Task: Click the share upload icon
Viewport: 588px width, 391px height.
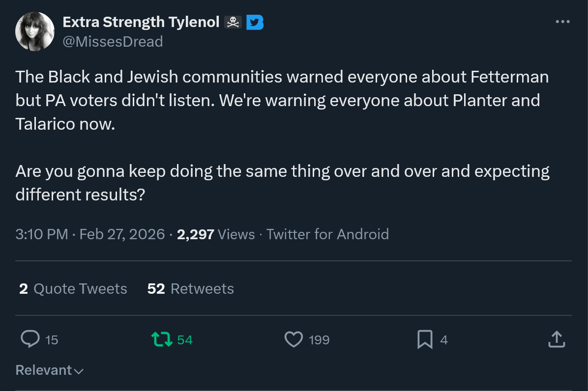Action: click(556, 339)
